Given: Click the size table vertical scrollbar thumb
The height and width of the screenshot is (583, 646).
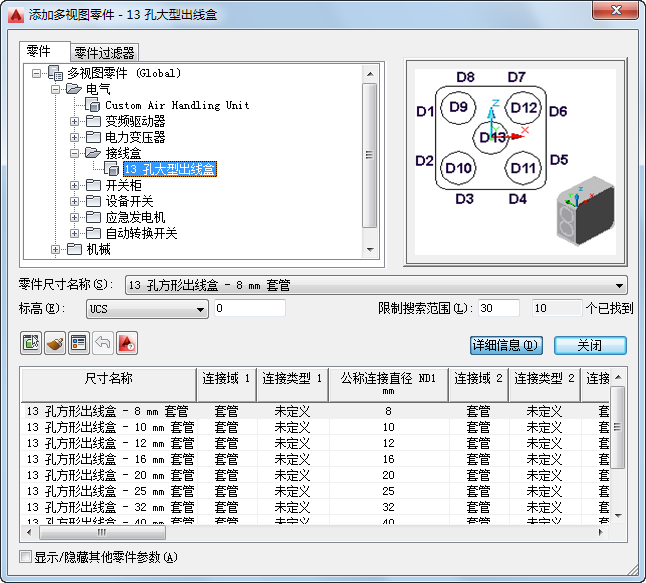Looking at the screenshot, I should [617, 427].
